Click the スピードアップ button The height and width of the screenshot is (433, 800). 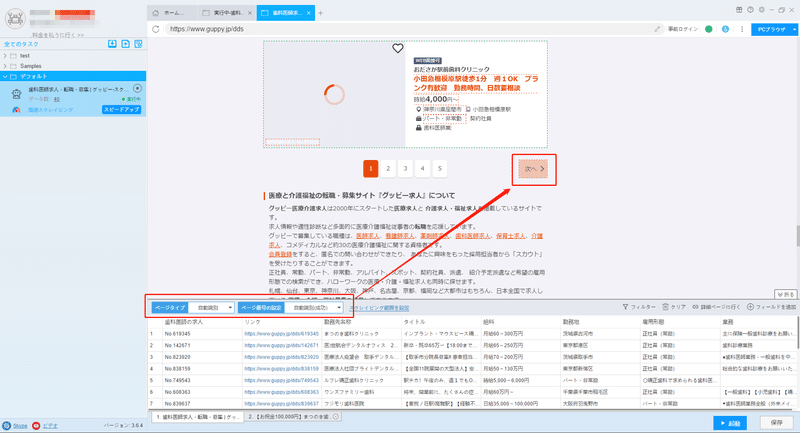pyautogui.click(x=121, y=110)
